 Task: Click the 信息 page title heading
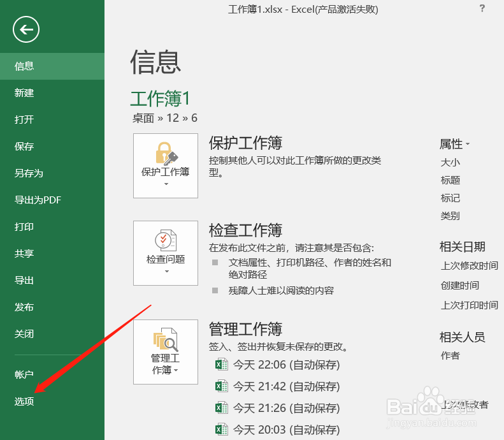(155, 62)
